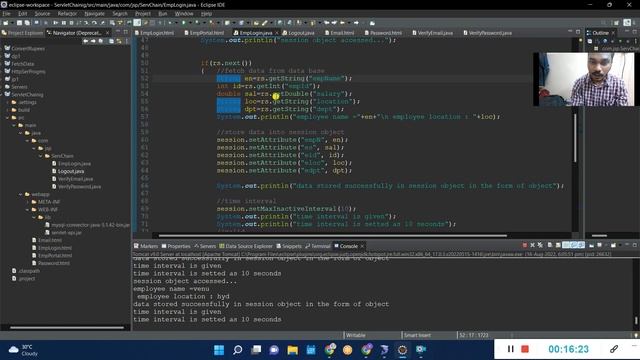Collapse the src folder in Navigator
Image resolution: width=640 pixels, height=360 pixels.
click(8, 118)
